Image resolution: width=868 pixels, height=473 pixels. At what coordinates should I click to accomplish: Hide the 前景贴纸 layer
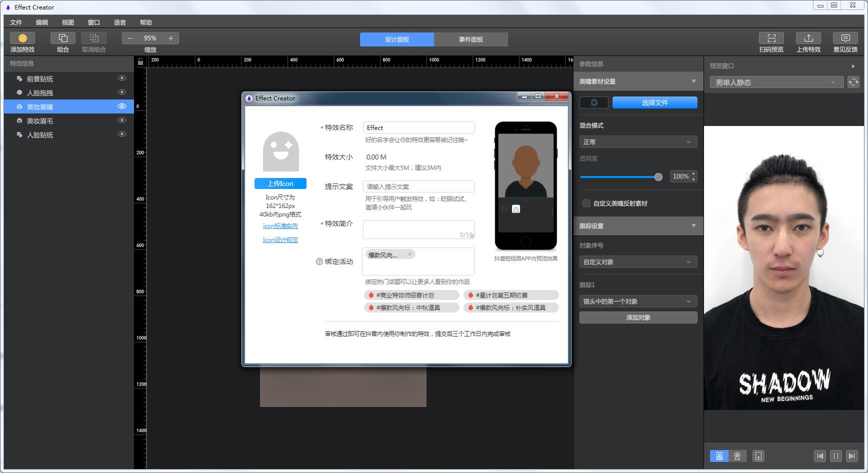121,78
